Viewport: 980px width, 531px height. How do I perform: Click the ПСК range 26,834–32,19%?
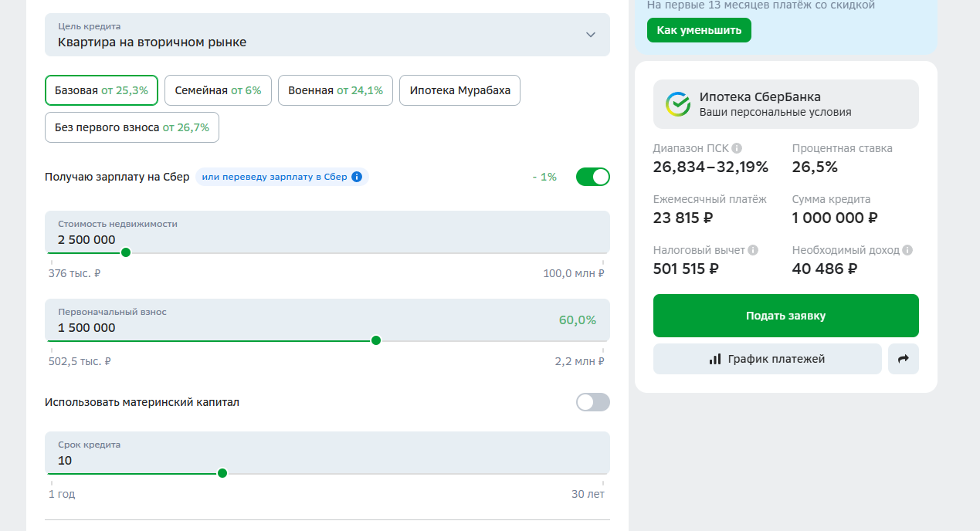point(711,167)
